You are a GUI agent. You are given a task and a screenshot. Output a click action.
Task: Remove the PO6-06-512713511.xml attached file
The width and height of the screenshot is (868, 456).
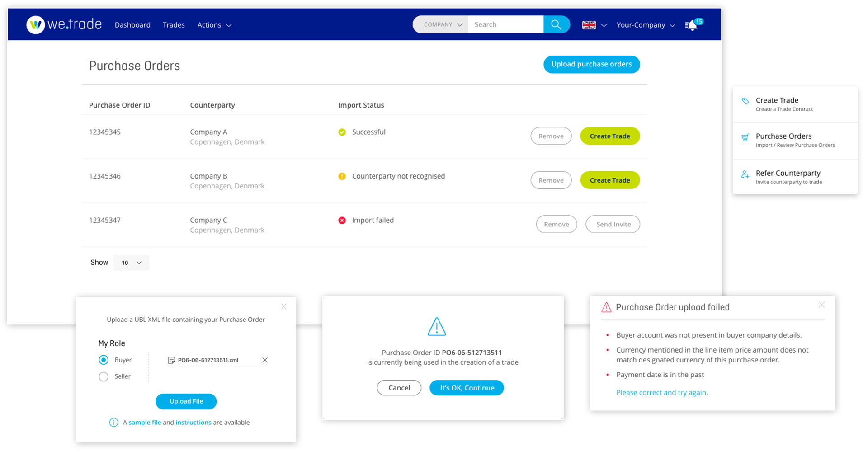265,360
